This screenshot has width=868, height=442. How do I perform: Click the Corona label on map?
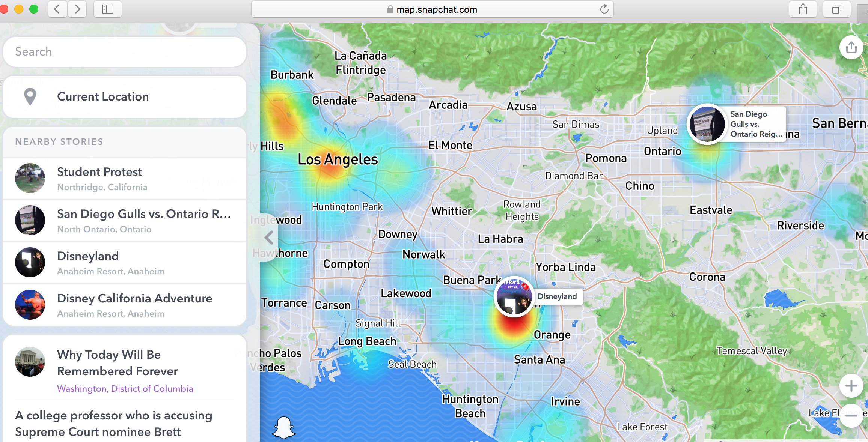coord(707,277)
